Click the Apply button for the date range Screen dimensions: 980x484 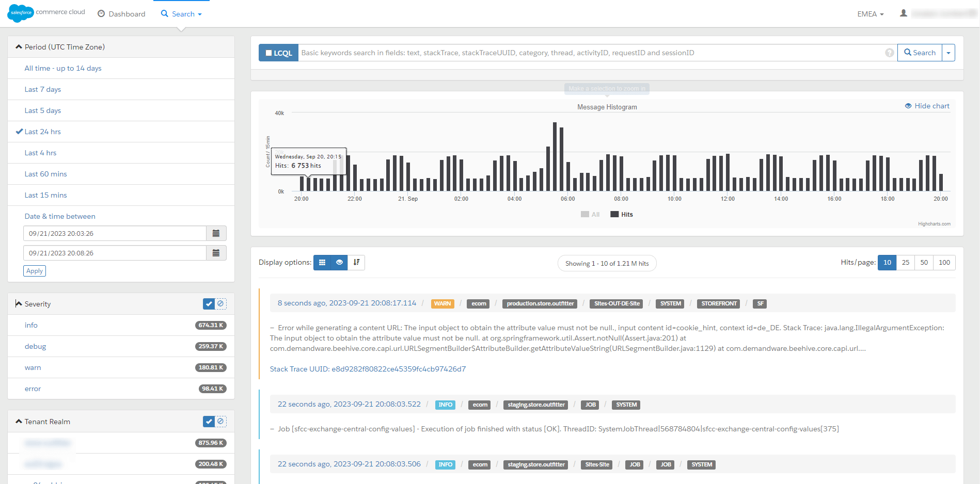[x=34, y=270]
